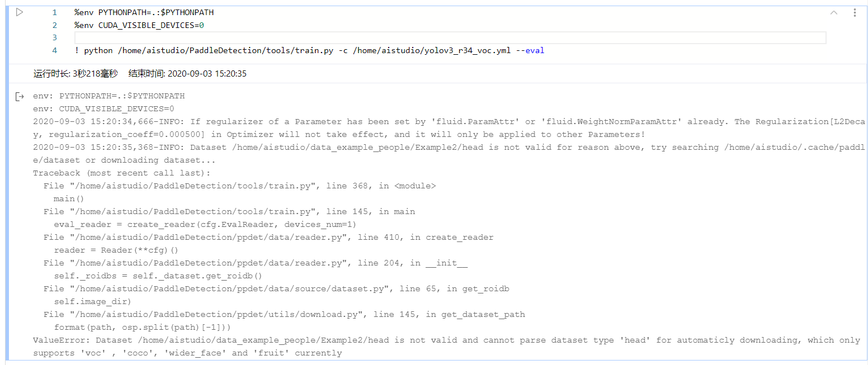
Task: Collapse the cell using the up chevron
Action: coord(833,13)
